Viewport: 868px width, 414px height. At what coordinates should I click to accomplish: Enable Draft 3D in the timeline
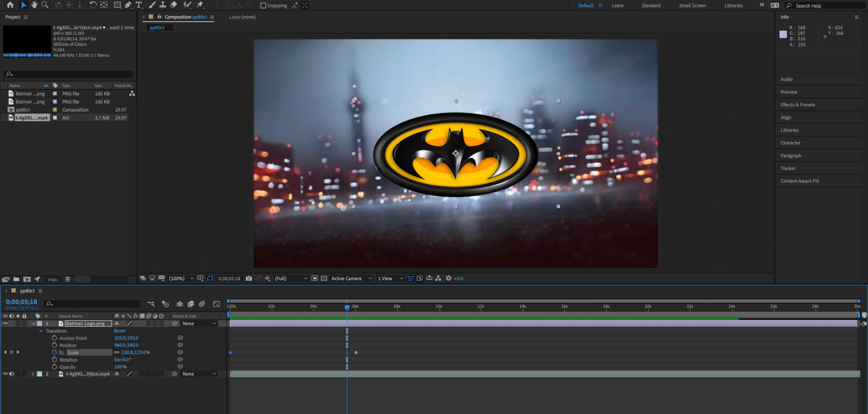[x=165, y=304]
